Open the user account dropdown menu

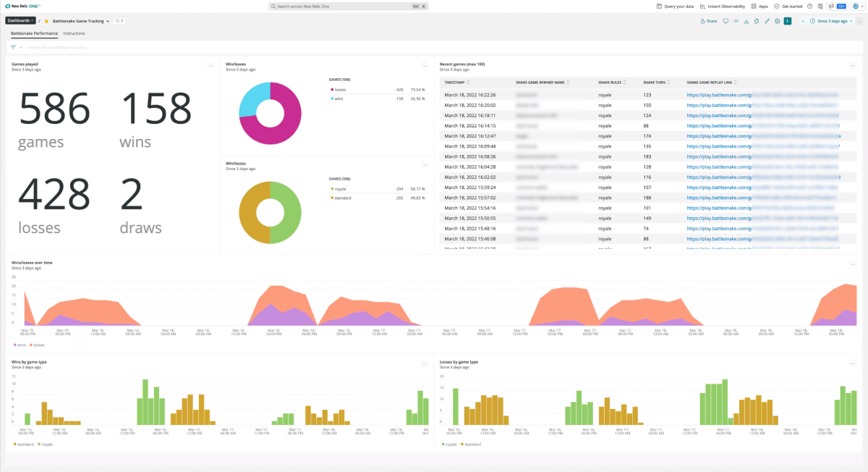(856, 6)
